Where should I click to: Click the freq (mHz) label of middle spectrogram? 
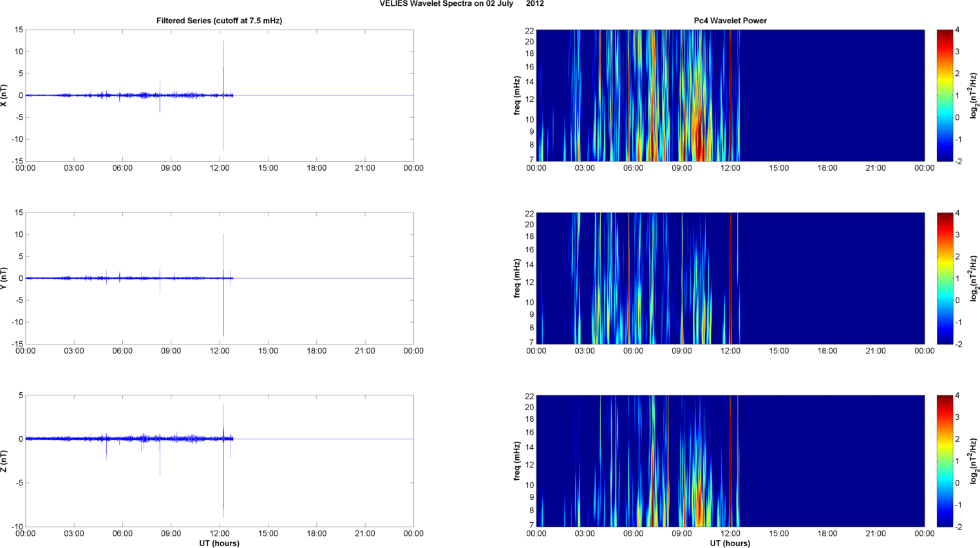click(516, 278)
